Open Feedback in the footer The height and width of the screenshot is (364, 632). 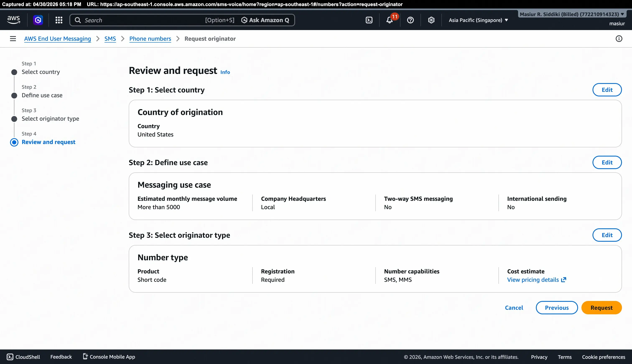tap(61, 357)
